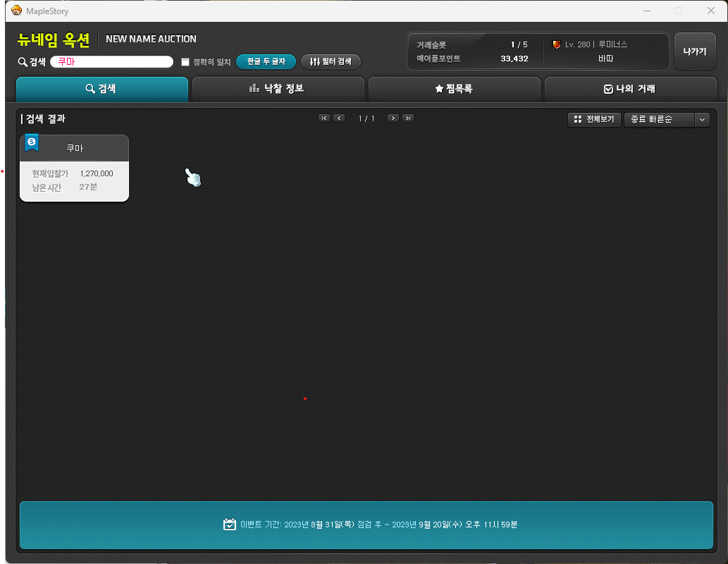The height and width of the screenshot is (564, 728).
Task: Toggle the 한글 두 글자 filter
Action: (x=266, y=62)
